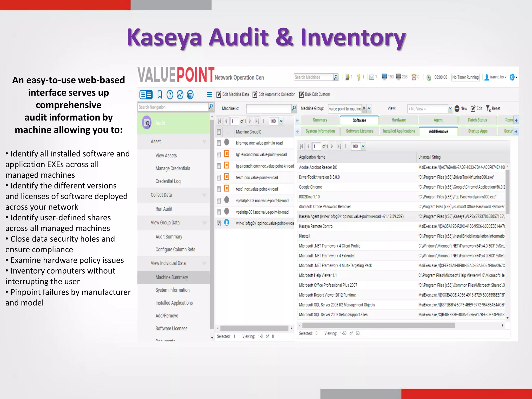The image size is (532, 399).
Task: Click the timer clock icon near 00:00:00
Action: [x=429, y=77]
